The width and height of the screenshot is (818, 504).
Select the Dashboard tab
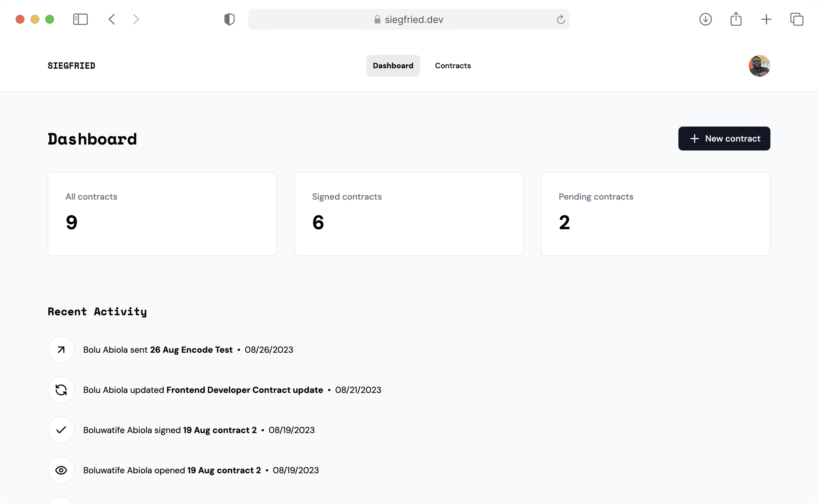tap(393, 65)
